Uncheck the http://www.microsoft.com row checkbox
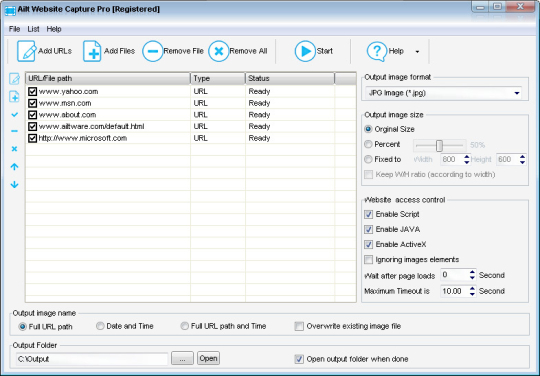This screenshot has height=376, width=540. (32, 138)
